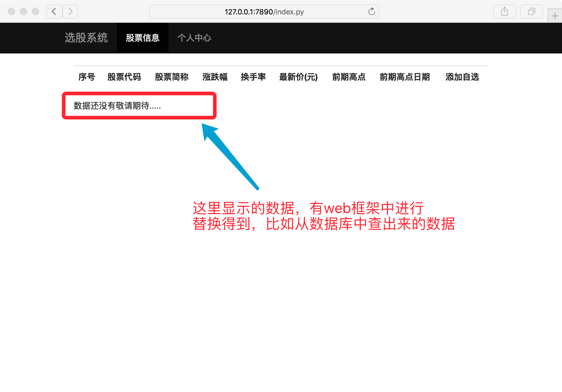Click the 选股系统 site title
The height and width of the screenshot is (392, 562).
[x=86, y=38]
